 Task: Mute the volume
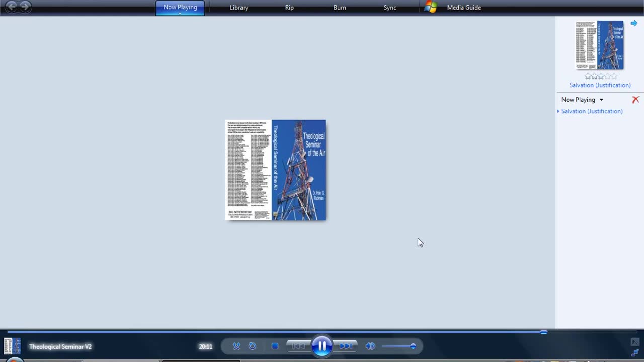click(x=370, y=346)
